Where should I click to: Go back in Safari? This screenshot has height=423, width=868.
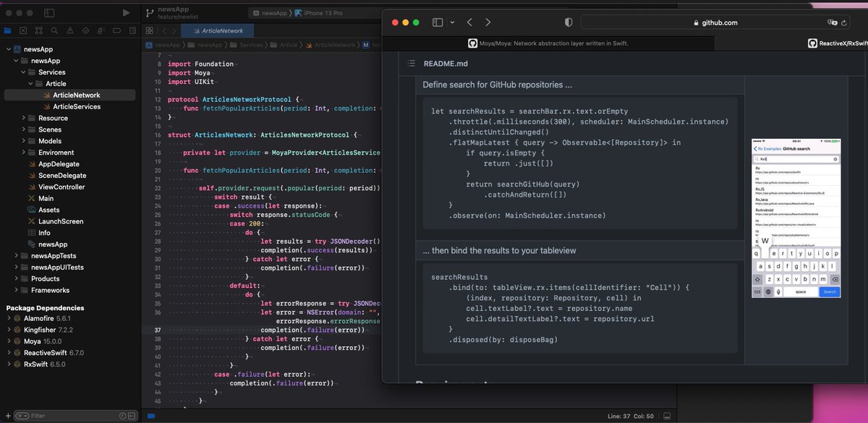point(469,22)
